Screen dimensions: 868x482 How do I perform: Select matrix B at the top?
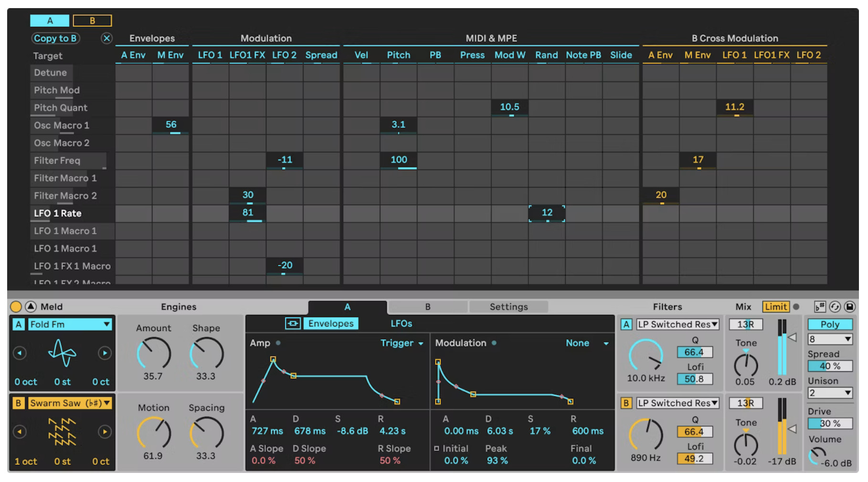point(92,21)
